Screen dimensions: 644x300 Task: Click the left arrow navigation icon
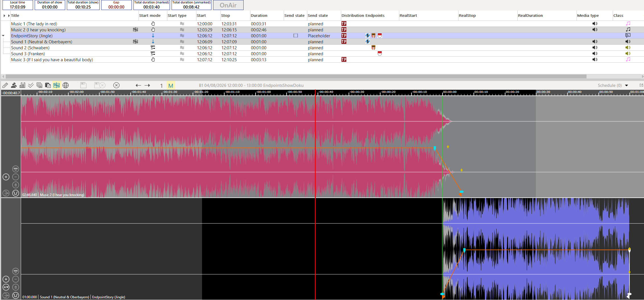138,85
